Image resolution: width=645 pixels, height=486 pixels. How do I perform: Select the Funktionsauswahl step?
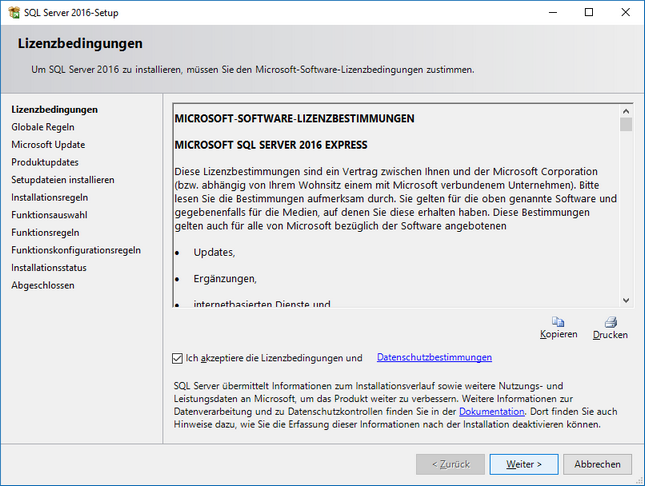(x=49, y=215)
